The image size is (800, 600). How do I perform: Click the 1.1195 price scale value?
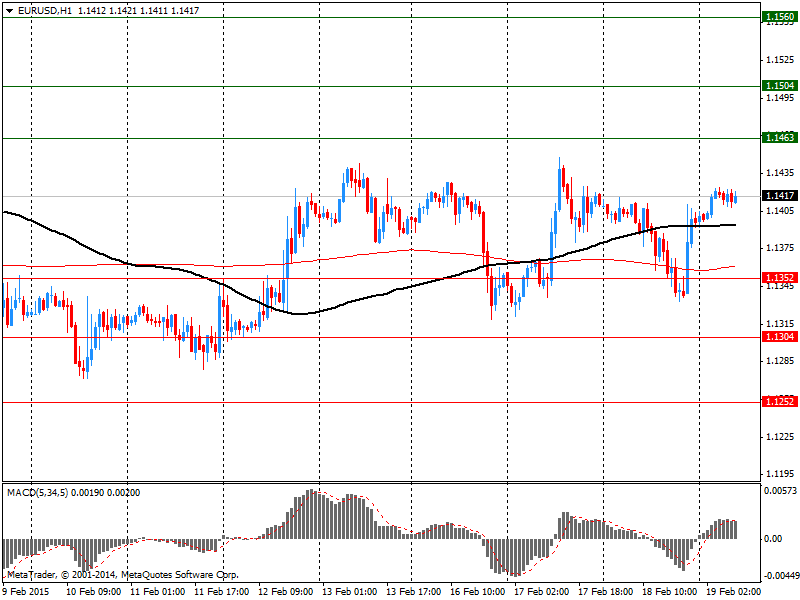click(781, 474)
